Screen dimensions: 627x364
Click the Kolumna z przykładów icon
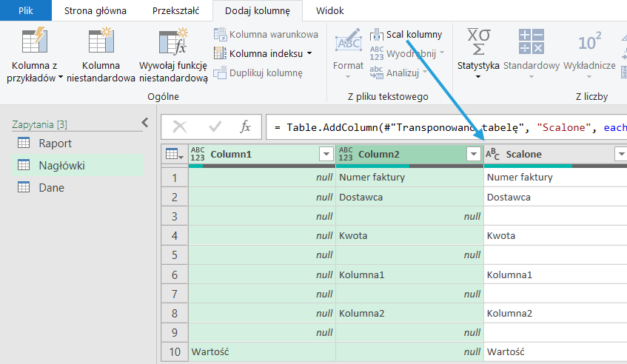[34, 41]
